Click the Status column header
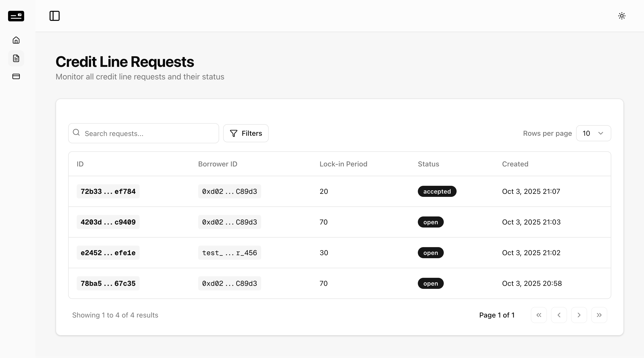The width and height of the screenshot is (644, 358). pyautogui.click(x=428, y=164)
